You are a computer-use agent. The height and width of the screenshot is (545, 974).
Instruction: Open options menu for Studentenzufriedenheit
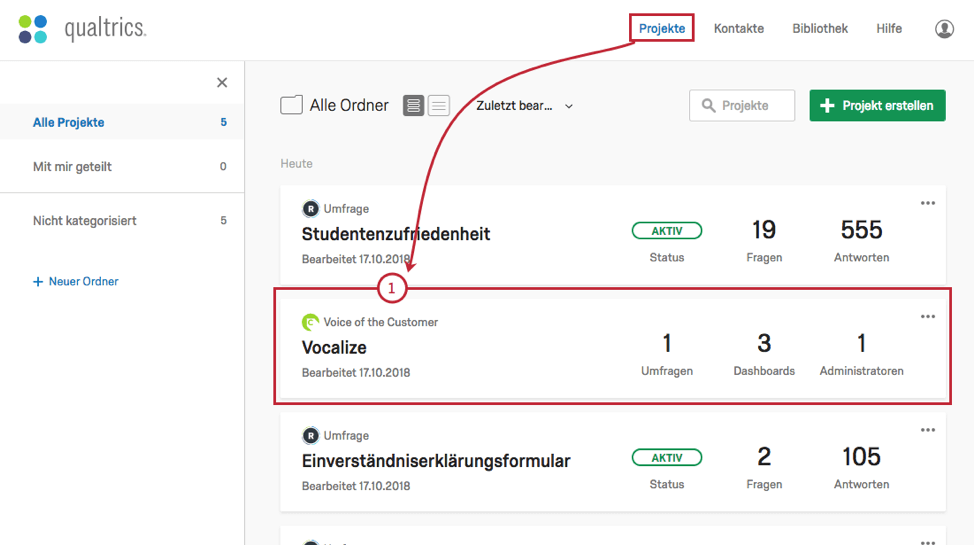927,203
